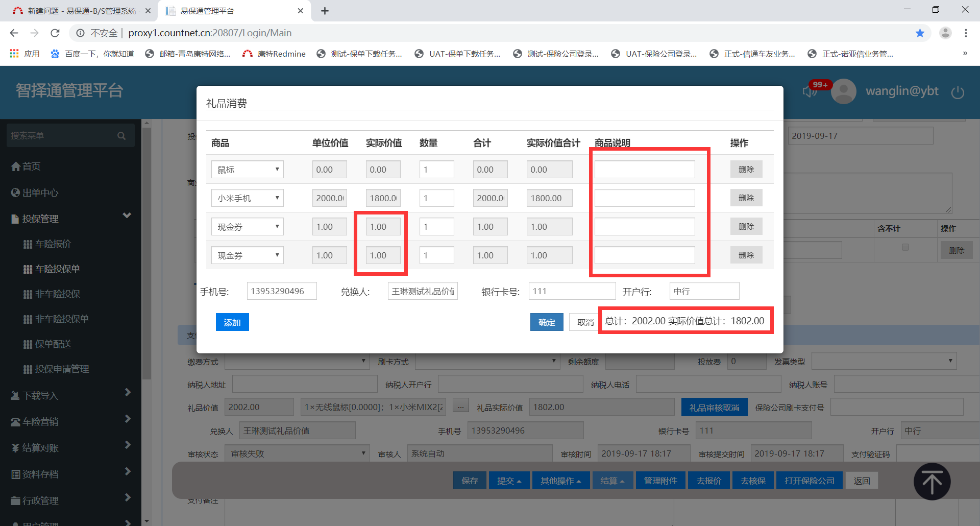Click the search magnifier in menu search
Screen dimensions: 980x526
tap(121, 136)
